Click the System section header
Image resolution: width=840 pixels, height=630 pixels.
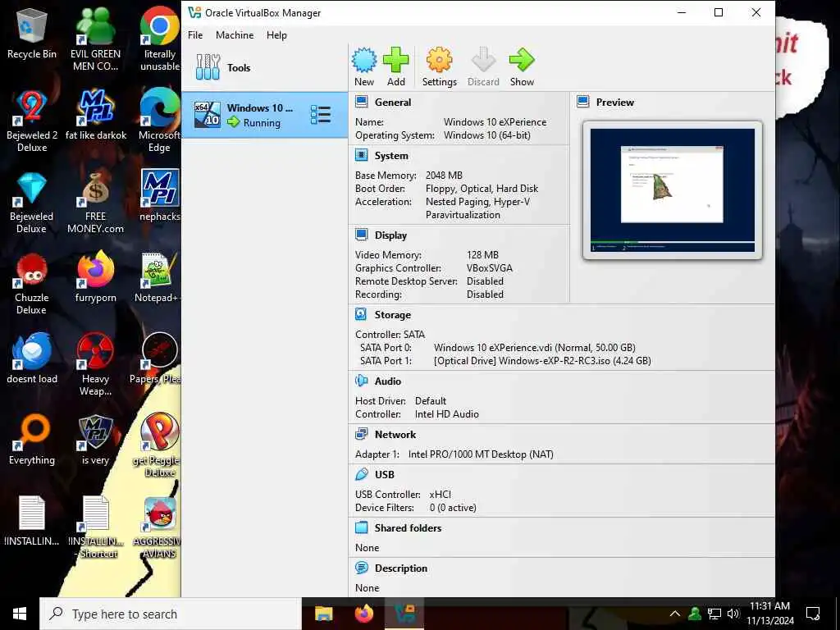point(391,155)
